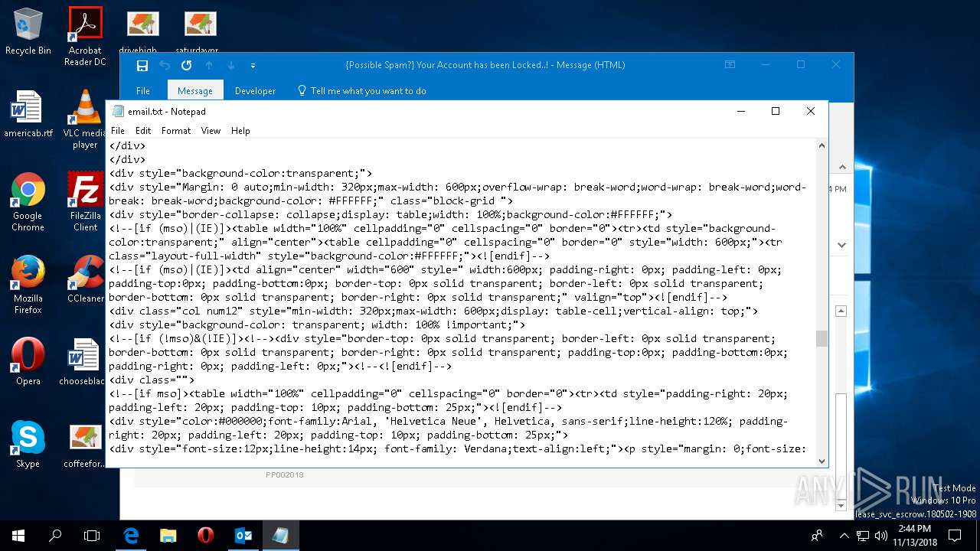The height and width of the screenshot is (551, 980).
Task: Open the clock showing 2:44 PM
Action: point(913,536)
